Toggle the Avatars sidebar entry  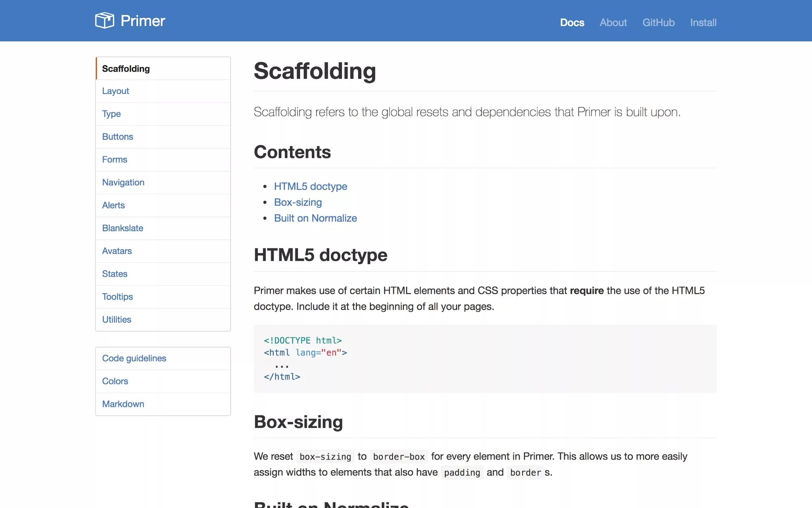(117, 250)
